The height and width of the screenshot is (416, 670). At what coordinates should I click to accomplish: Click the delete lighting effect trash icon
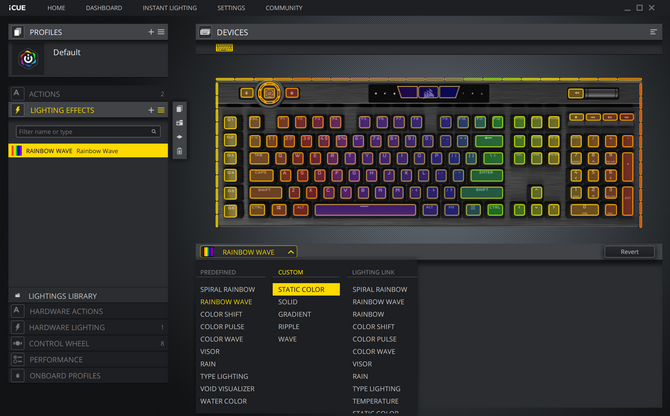[x=179, y=151]
